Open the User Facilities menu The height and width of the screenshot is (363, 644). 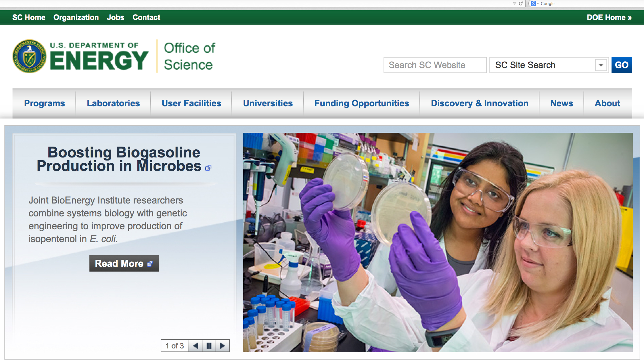(x=191, y=103)
